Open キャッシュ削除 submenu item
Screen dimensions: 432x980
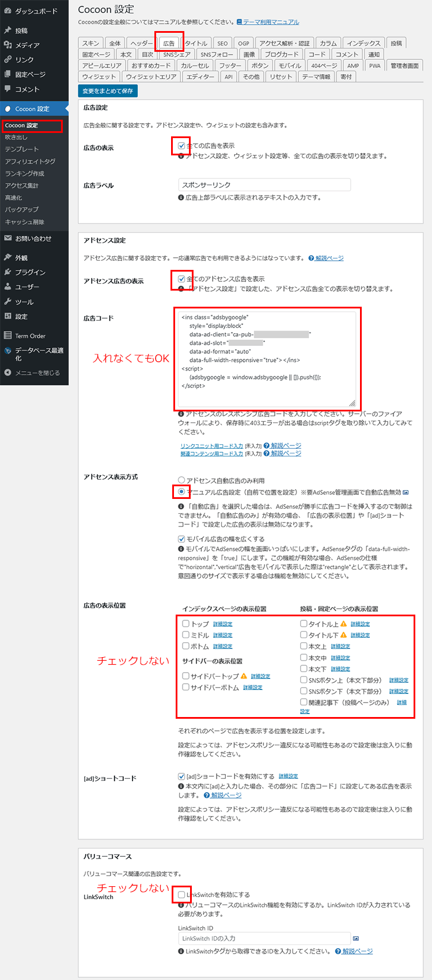[x=24, y=222]
